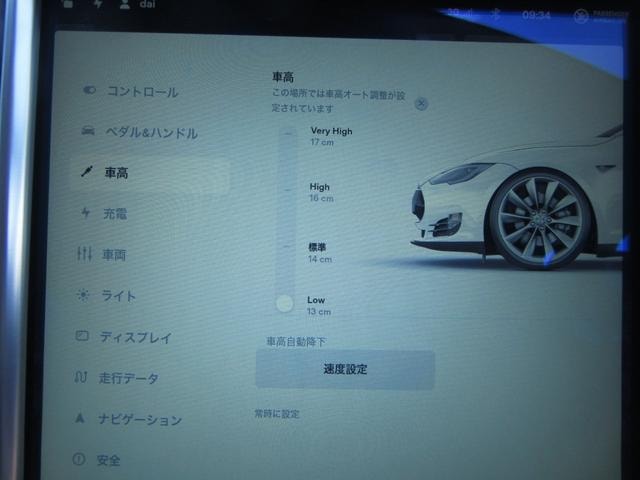The height and width of the screenshot is (480, 640).
Task: Set ride height to 標準 14 cm
Action: pyautogui.click(x=320, y=253)
